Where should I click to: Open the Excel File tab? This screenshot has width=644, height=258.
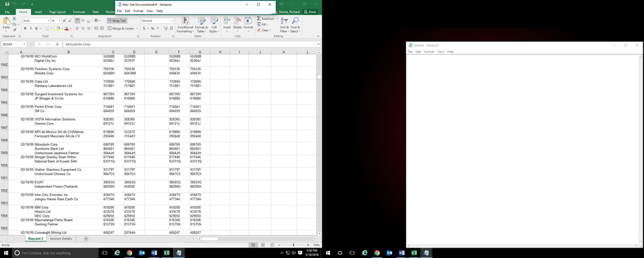(x=7, y=12)
